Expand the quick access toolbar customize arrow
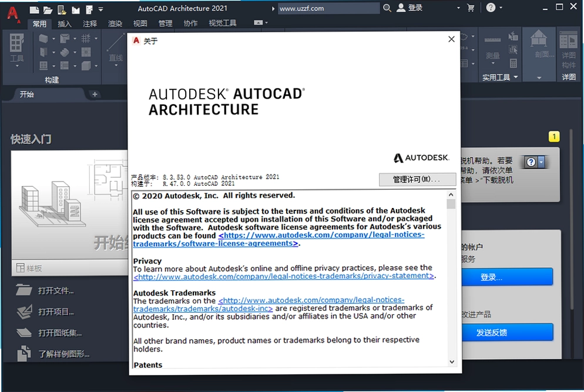584x392 pixels. pyautogui.click(x=101, y=9)
